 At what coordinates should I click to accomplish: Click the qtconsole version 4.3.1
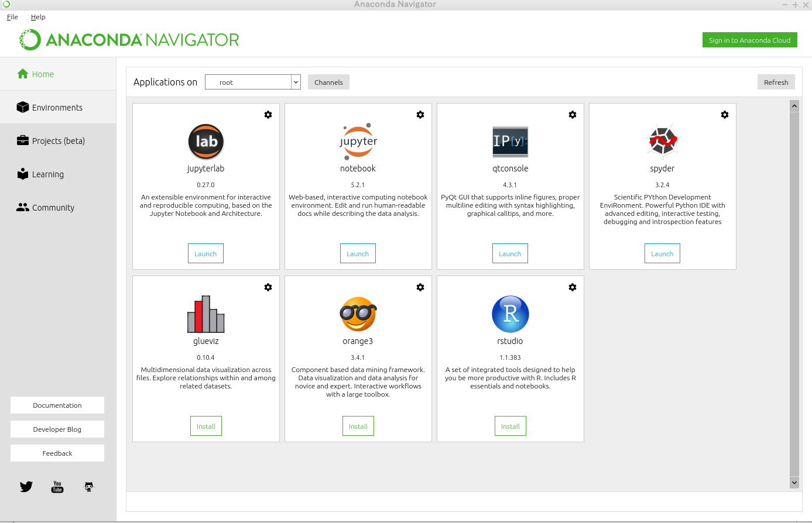tap(510, 185)
